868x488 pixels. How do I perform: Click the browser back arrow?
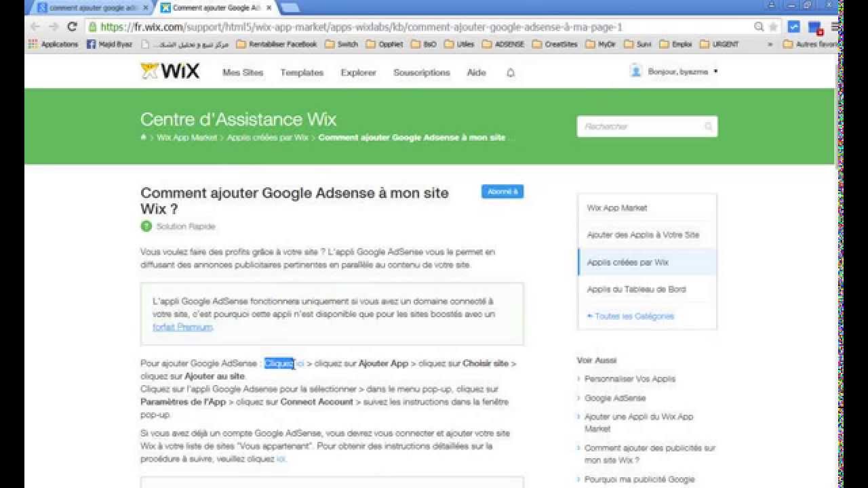35,27
